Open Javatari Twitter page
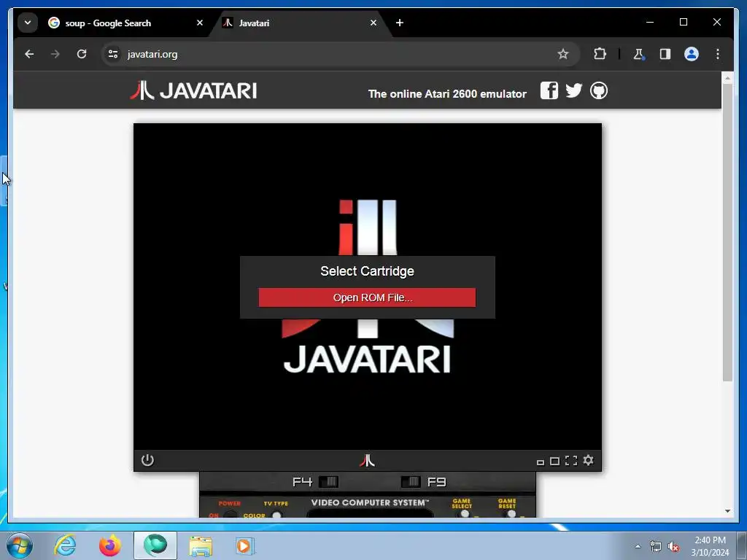 (573, 90)
